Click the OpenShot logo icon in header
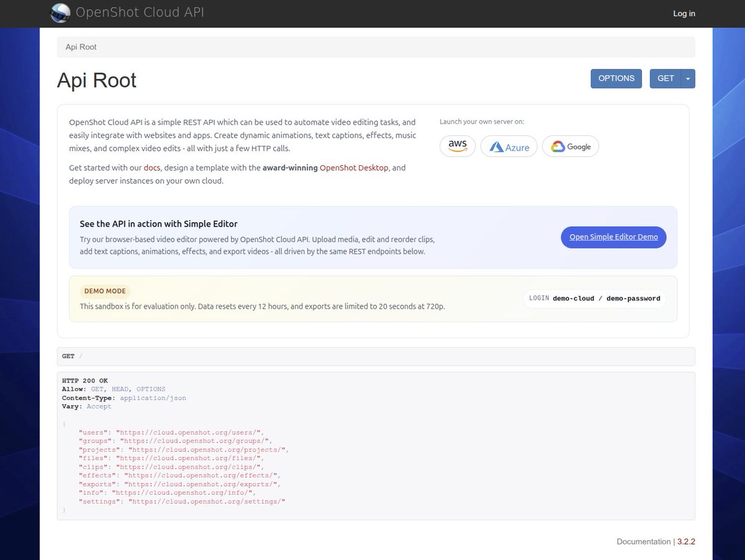This screenshot has width=745, height=560. coord(60,12)
